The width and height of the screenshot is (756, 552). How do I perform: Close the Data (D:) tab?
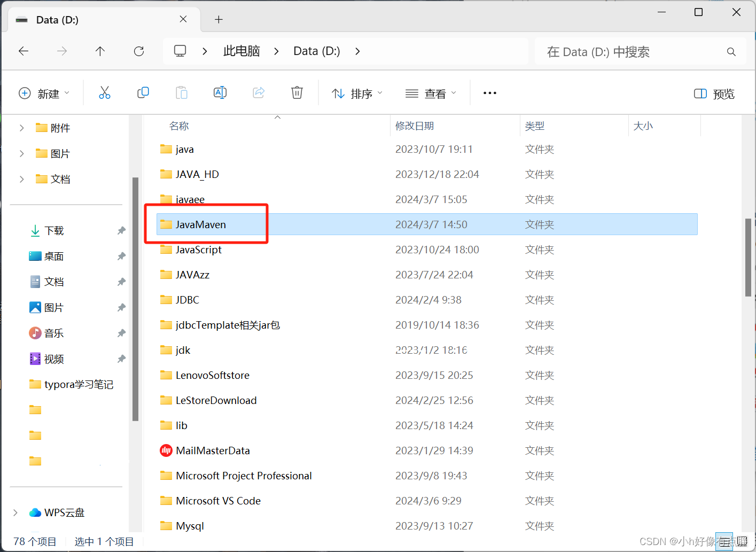tap(183, 19)
